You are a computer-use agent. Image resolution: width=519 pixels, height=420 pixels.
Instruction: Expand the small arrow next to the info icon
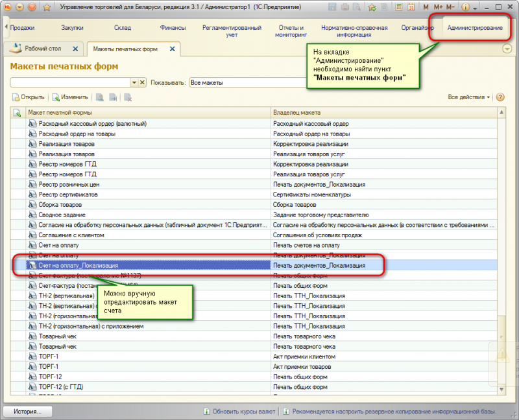pyautogui.click(x=475, y=8)
